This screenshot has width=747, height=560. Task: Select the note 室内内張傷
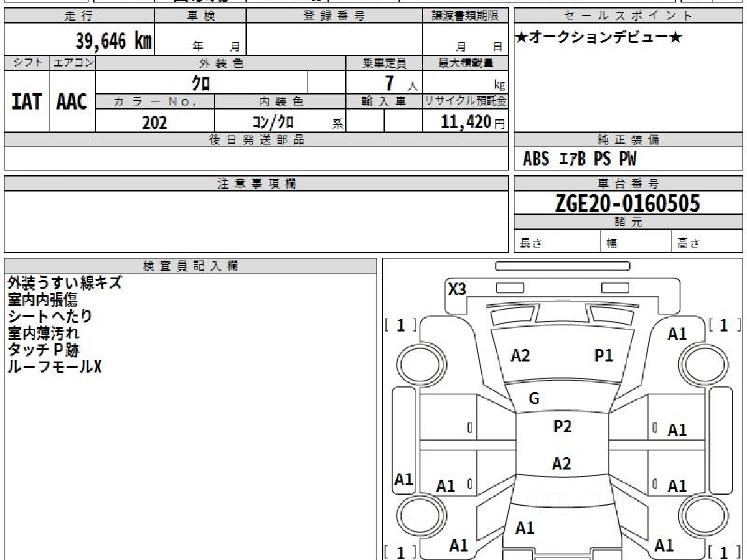coord(42,300)
